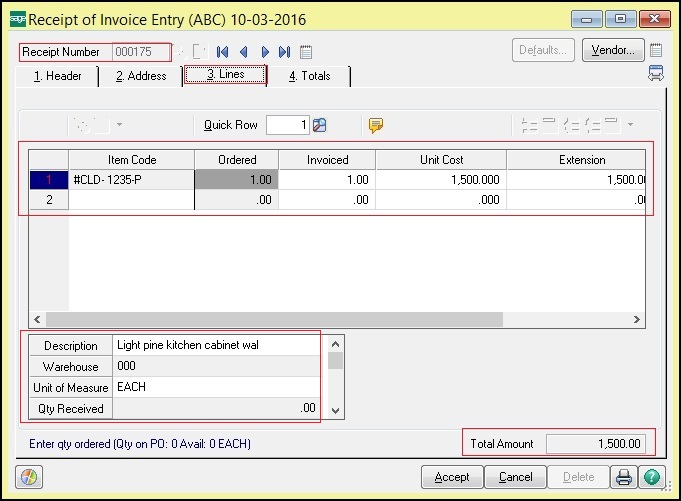Screen dimensions: 681x501
Task: Open the Totals tab
Action: pos(310,76)
